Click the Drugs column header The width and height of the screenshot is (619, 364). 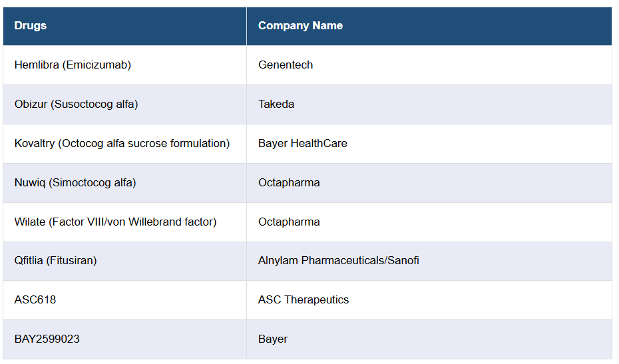(31, 26)
